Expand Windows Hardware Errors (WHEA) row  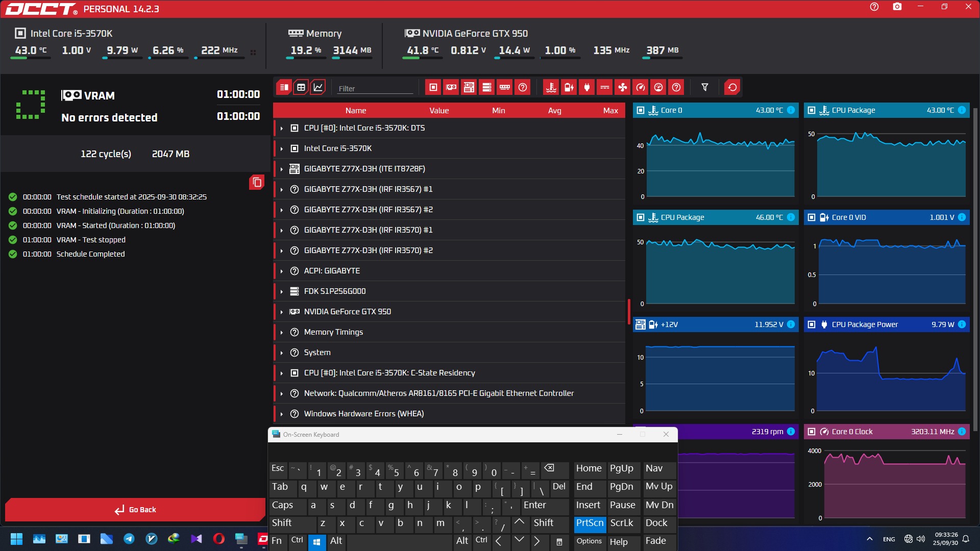[x=281, y=414]
